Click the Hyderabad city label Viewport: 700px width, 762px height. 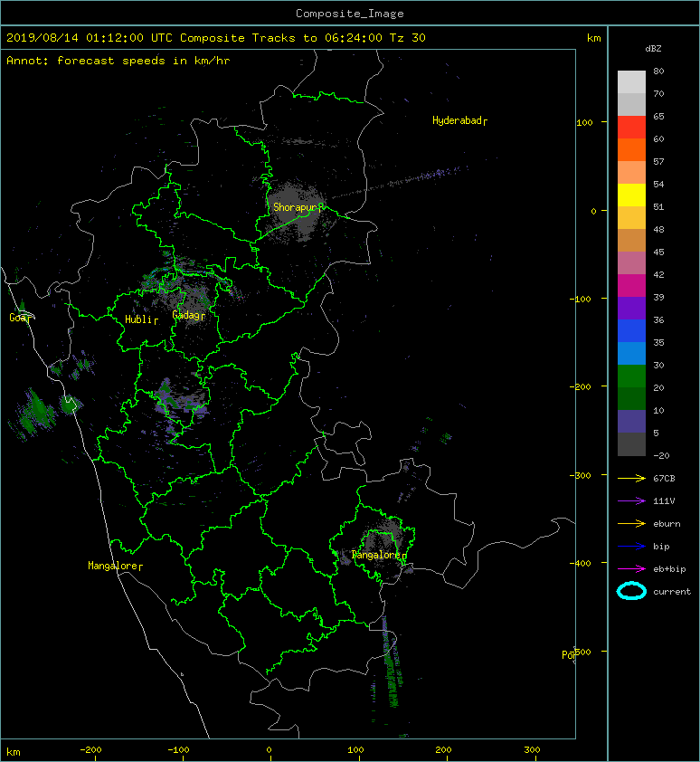coord(459,120)
